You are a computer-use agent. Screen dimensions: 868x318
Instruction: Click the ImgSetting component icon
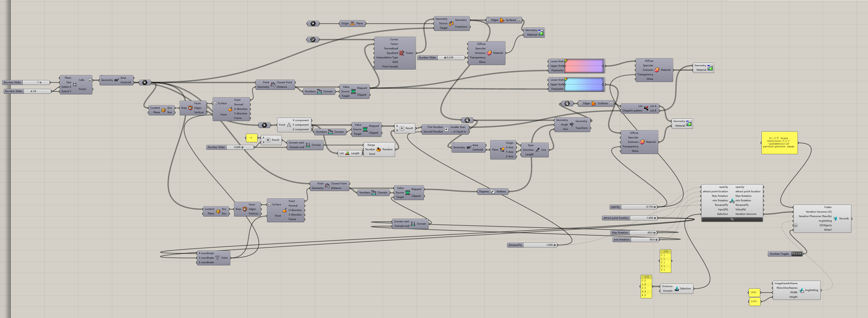click(x=801, y=290)
